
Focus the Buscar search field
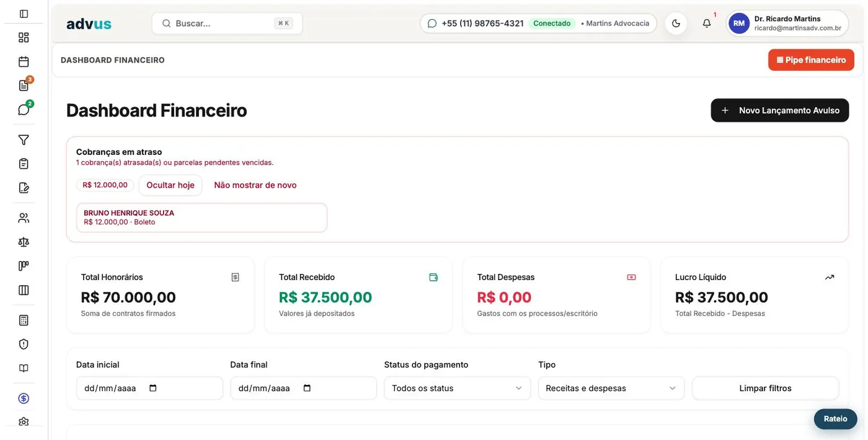[x=227, y=24]
